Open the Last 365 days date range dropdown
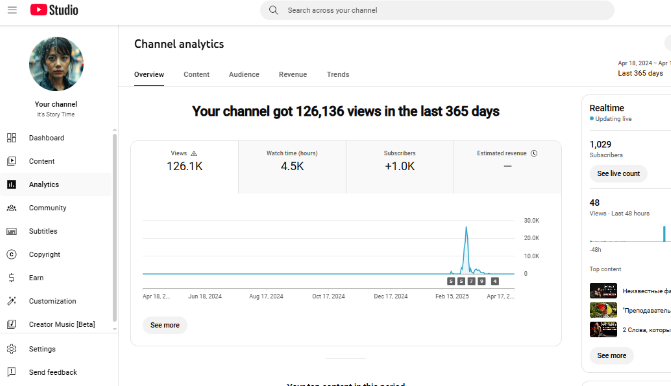Image resolution: width=671 pixels, height=386 pixels. [x=643, y=68]
